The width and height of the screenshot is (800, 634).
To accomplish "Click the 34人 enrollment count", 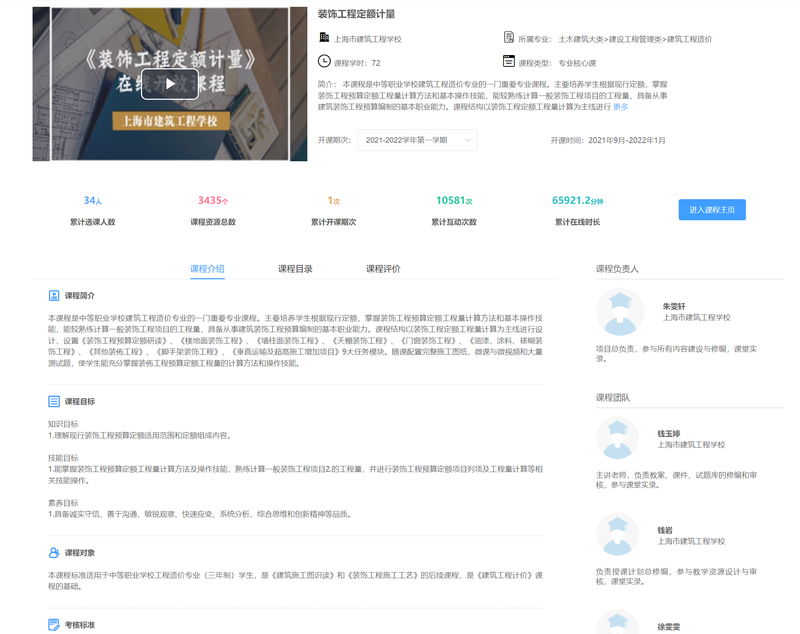I will click(92, 200).
